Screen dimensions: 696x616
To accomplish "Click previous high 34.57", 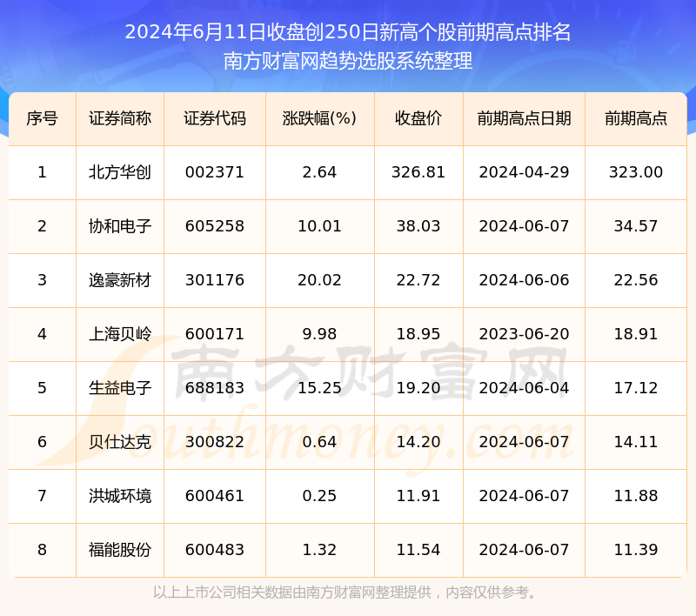I will pos(636,226).
